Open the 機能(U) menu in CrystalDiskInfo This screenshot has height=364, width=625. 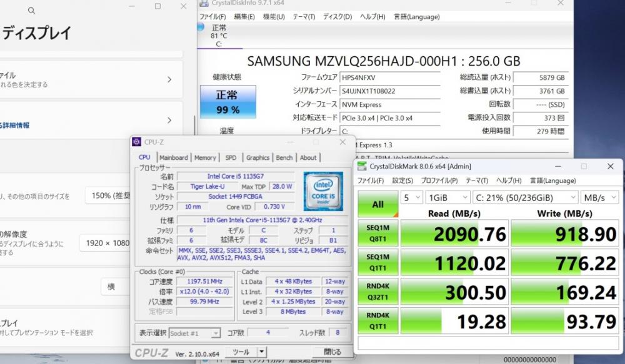point(274,17)
